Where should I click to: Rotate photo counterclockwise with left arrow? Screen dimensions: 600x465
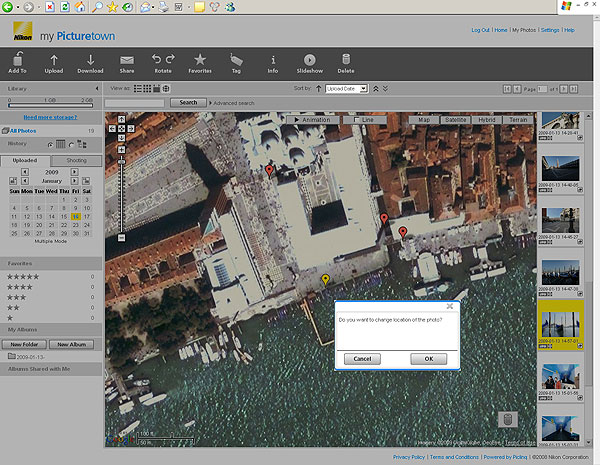coord(156,59)
